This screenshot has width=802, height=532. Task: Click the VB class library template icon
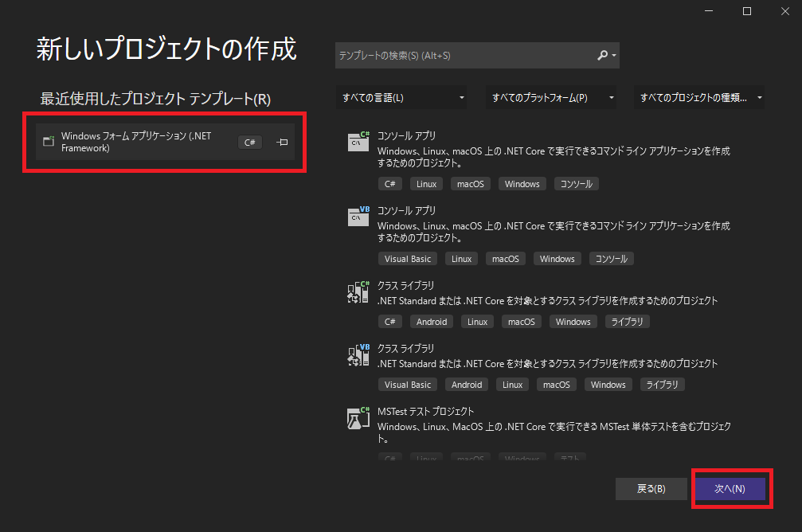pos(358,354)
